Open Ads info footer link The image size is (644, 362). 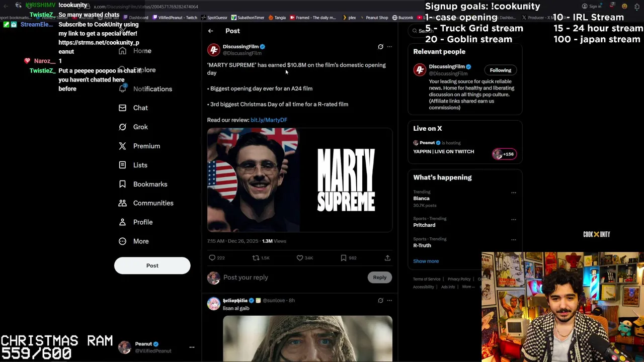[x=448, y=287]
